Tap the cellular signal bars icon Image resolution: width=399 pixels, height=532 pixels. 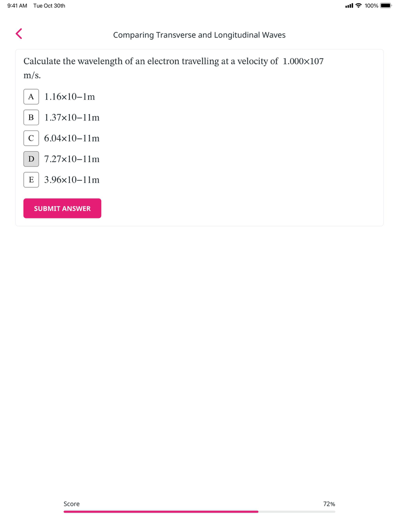[349, 6]
